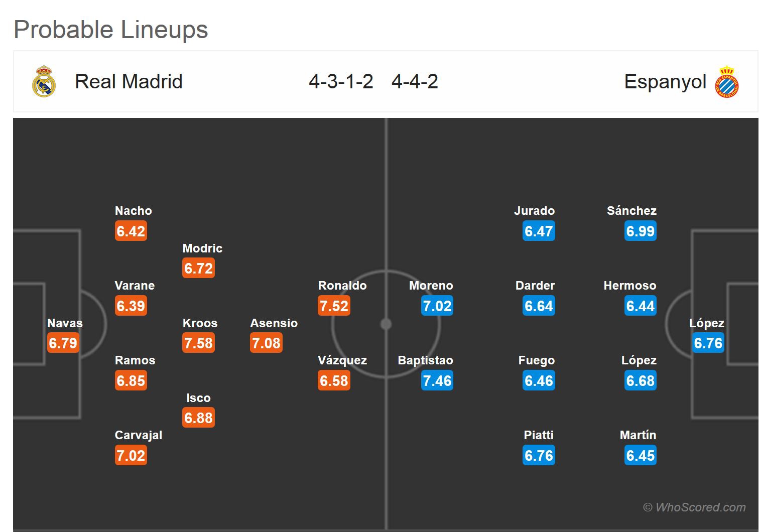Image resolution: width=760 pixels, height=532 pixels.
Task: Select Modric's player name label
Action: (202, 248)
